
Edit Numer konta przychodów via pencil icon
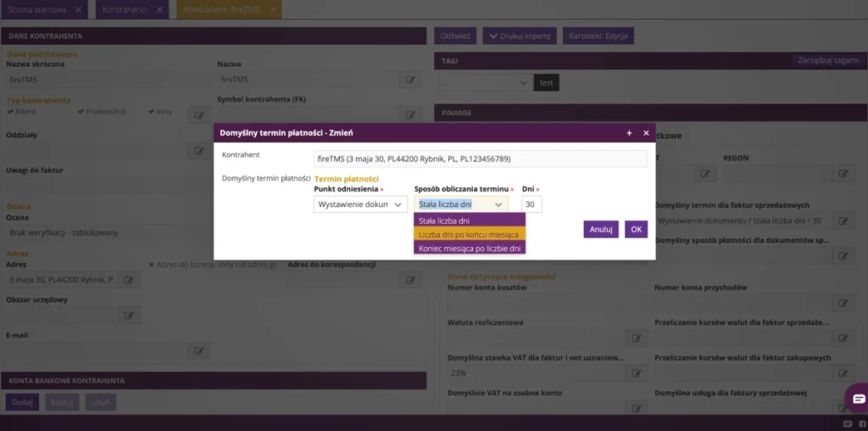pos(843,303)
